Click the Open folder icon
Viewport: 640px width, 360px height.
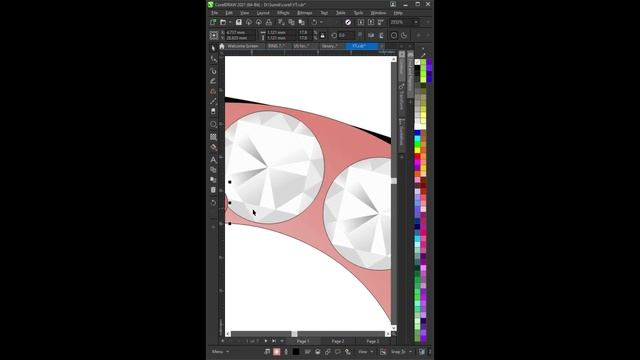pyautogui.click(x=223, y=22)
